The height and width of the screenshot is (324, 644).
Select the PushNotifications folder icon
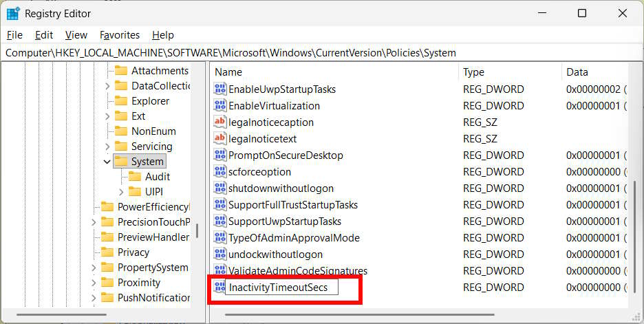click(x=107, y=298)
